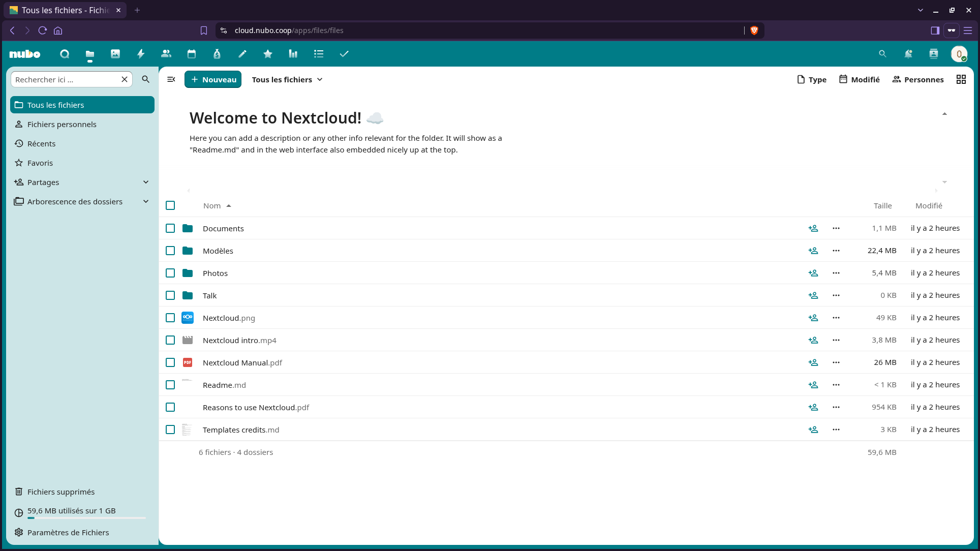Open actions menu for Modèles folder
This screenshot has width=980, height=551.
click(836, 251)
